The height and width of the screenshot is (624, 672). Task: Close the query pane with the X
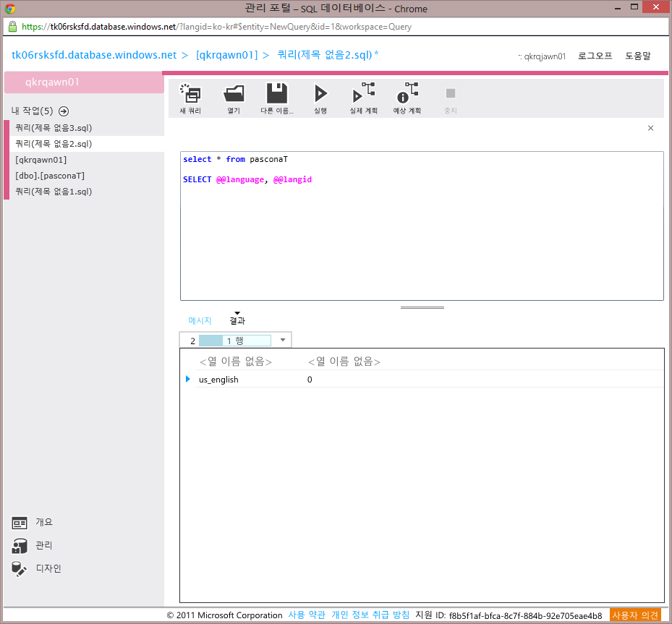[650, 128]
